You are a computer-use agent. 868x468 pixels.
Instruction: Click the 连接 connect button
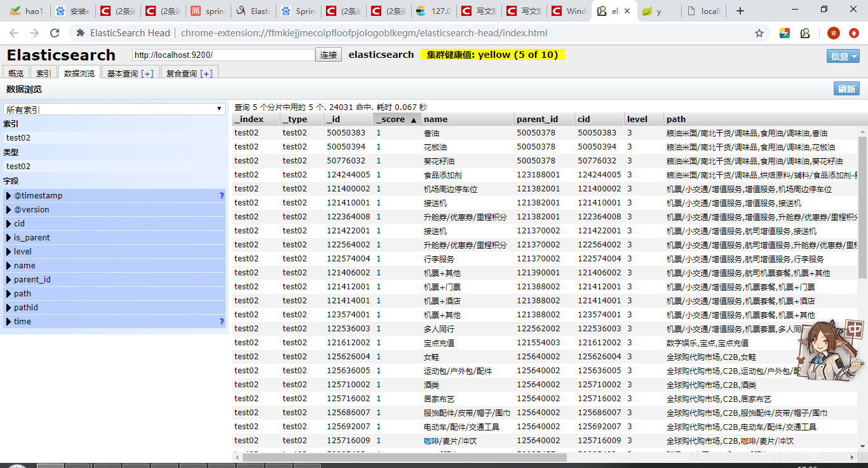[x=329, y=55]
